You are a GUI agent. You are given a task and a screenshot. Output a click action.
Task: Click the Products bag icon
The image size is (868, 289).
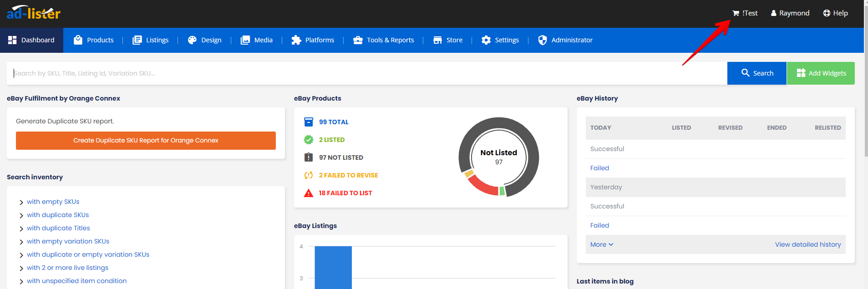pyautogui.click(x=78, y=40)
